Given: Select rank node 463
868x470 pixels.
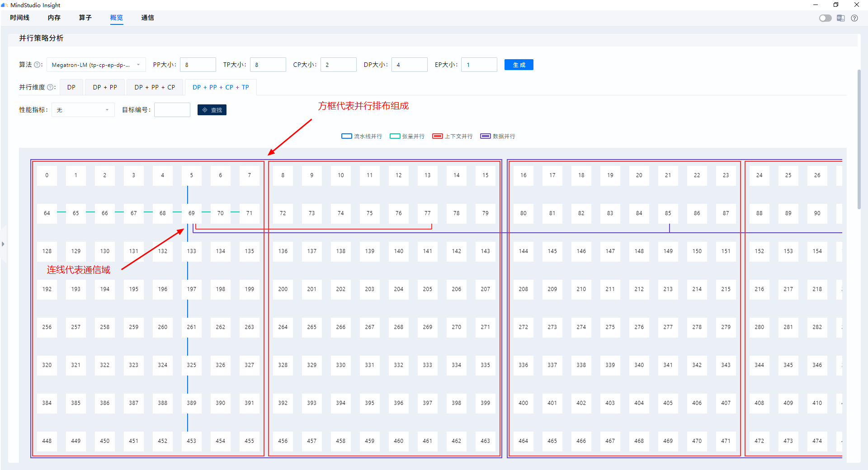Looking at the screenshot, I should (x=486, y=441).
